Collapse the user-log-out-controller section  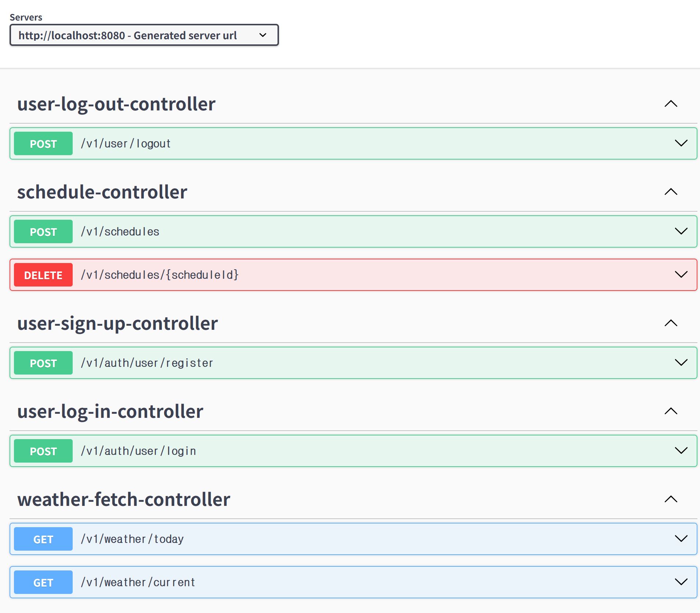(671, 104)
